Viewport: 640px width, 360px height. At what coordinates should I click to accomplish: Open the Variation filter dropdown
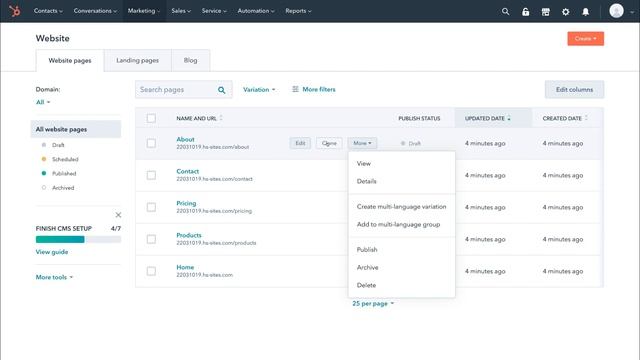[259, 89]
